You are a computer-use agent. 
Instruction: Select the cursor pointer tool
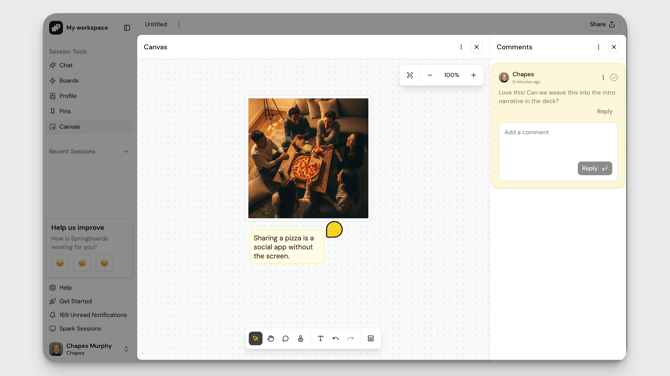(x=256, y=338)
